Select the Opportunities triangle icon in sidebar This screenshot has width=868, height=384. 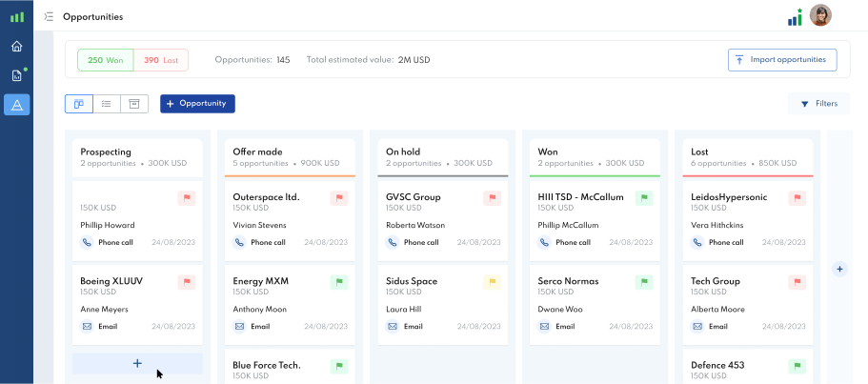click(16, 105)
